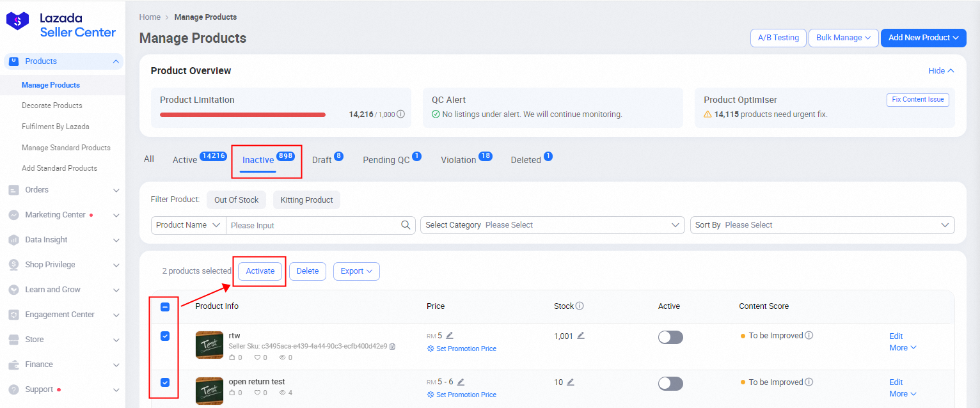Switch to the Violation tab
The image size is (980, 408).
461,159
